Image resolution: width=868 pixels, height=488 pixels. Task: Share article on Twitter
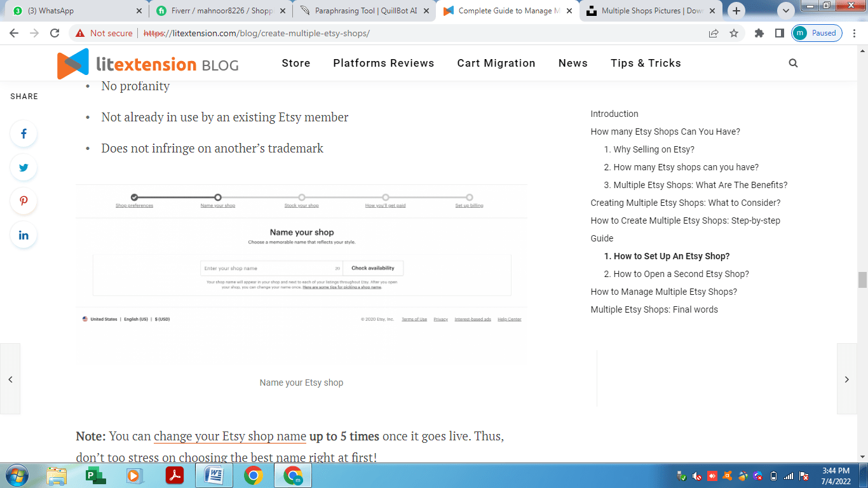pos(24,168)
